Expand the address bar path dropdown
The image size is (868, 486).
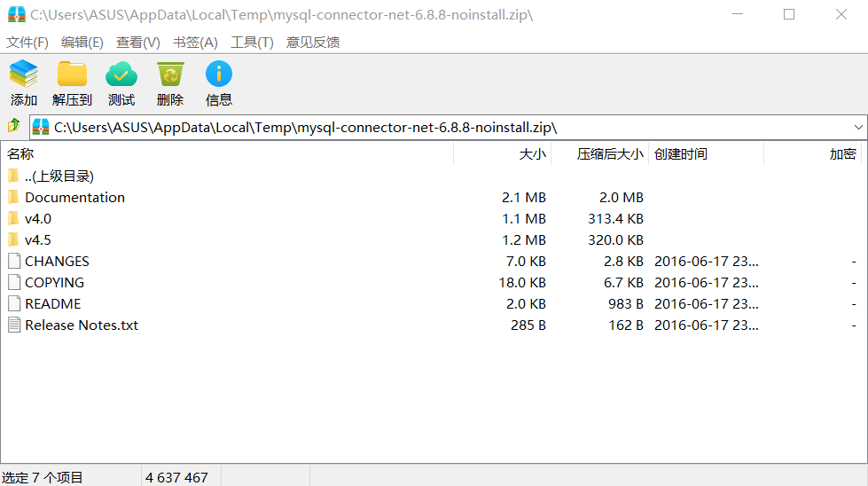pos(858,128)
